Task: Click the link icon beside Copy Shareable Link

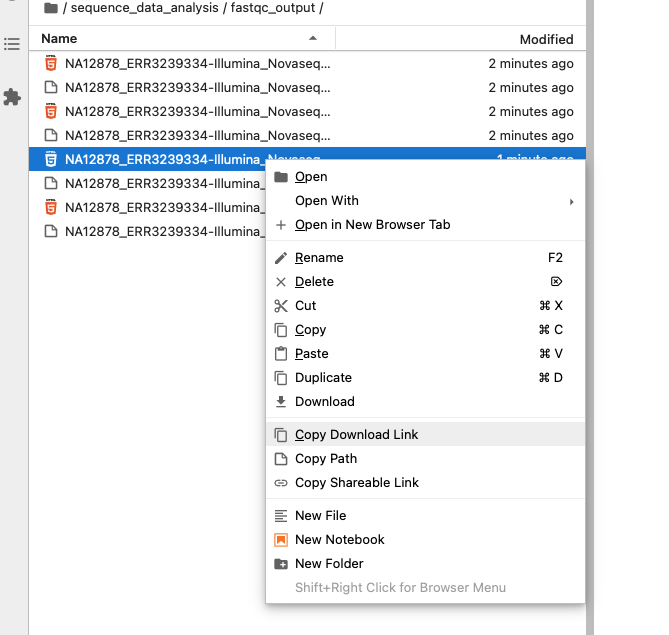Action: click(x=281, y=483)
